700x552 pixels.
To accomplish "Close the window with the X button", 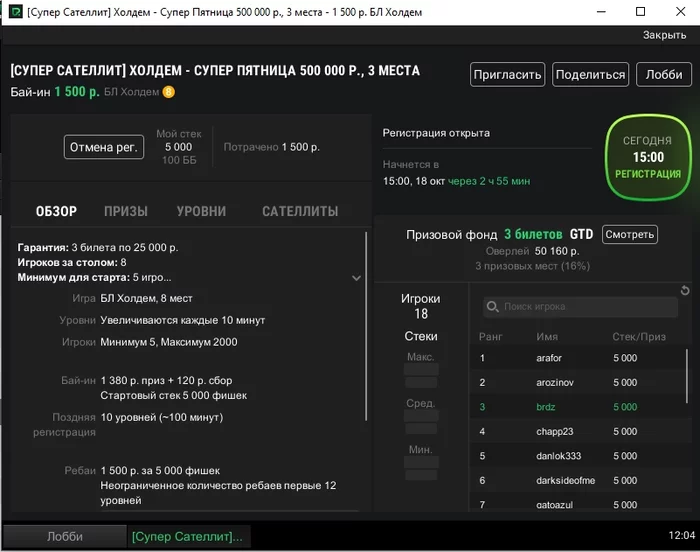I will point(680,12).
